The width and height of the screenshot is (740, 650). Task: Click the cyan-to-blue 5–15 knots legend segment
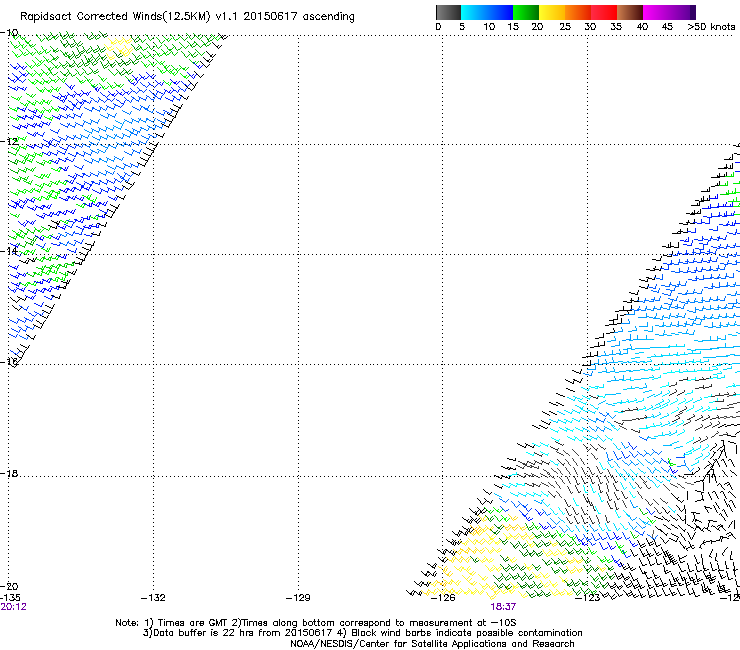(x=487, y=12)
